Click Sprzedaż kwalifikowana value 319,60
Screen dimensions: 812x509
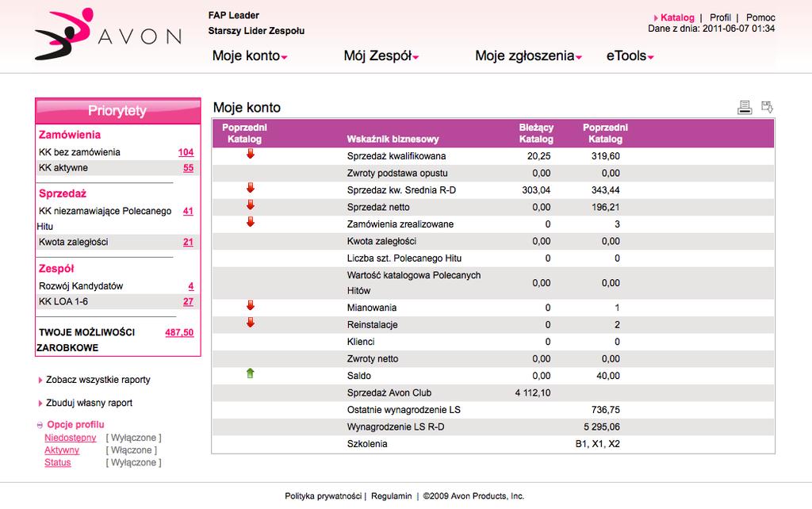click(605, 156)
